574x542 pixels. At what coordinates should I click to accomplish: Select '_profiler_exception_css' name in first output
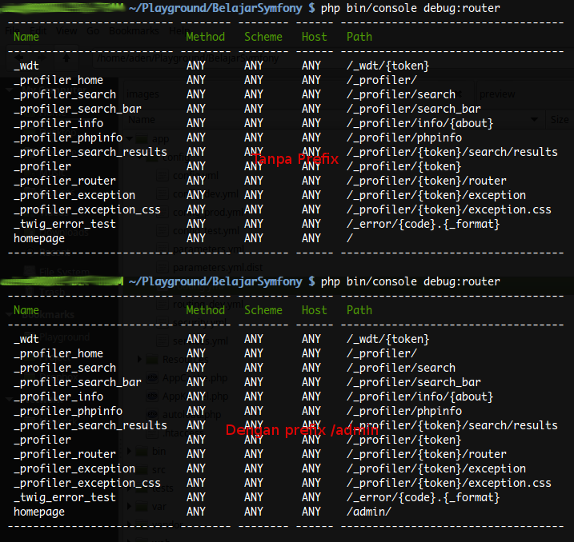pyautogui.click(x=87, y=210)
